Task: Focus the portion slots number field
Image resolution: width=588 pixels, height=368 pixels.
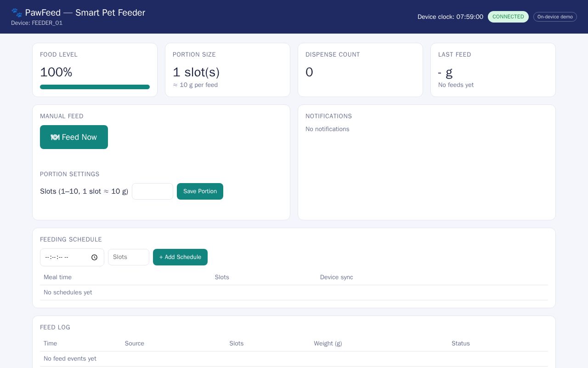Action: pos(153,191)
